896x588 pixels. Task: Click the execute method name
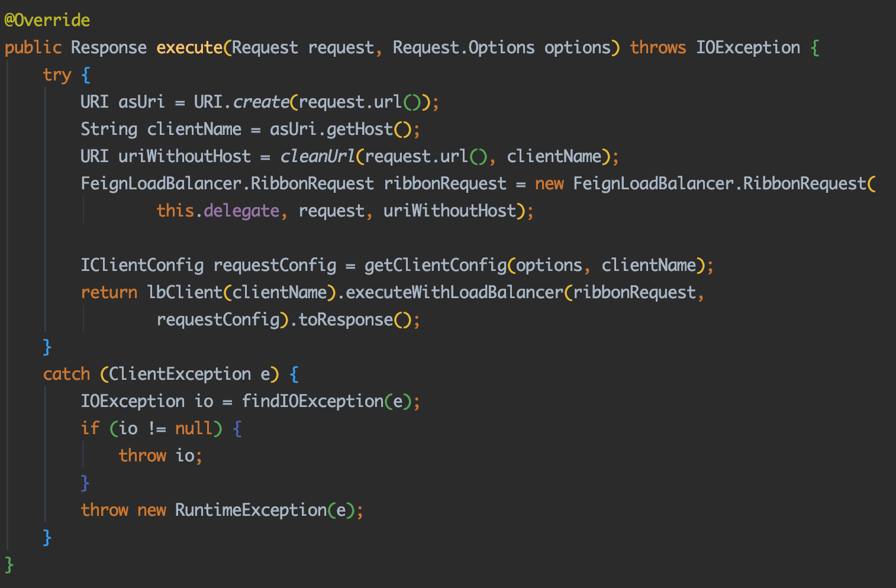point(189,47)
